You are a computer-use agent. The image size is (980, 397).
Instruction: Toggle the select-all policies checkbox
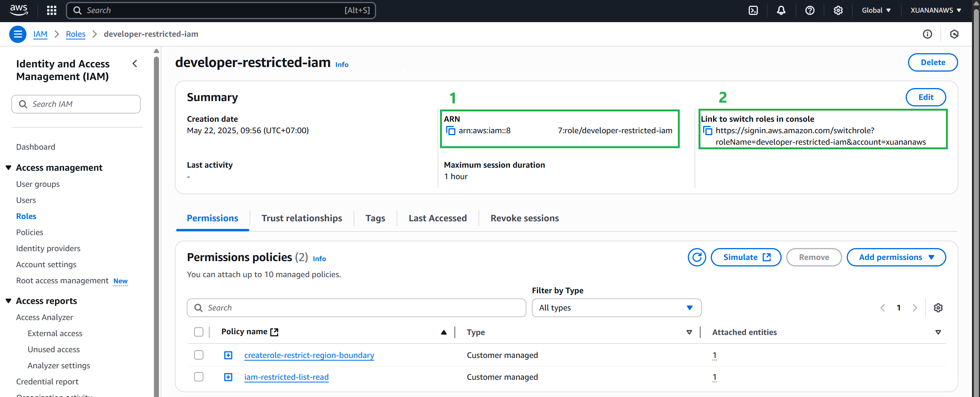[x=199, y=332]
